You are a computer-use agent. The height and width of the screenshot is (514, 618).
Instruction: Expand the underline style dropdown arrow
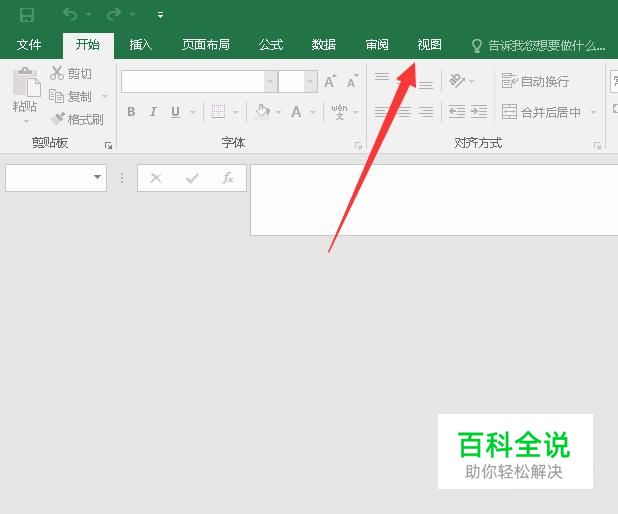pyautogui.click(x=192, y=112)
